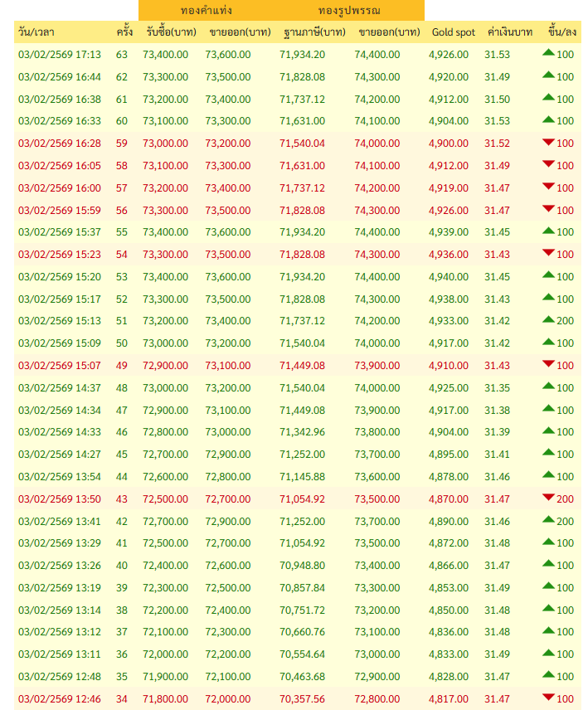
Task: Click the red down arrow in row 59
Action: pos(548,143)
